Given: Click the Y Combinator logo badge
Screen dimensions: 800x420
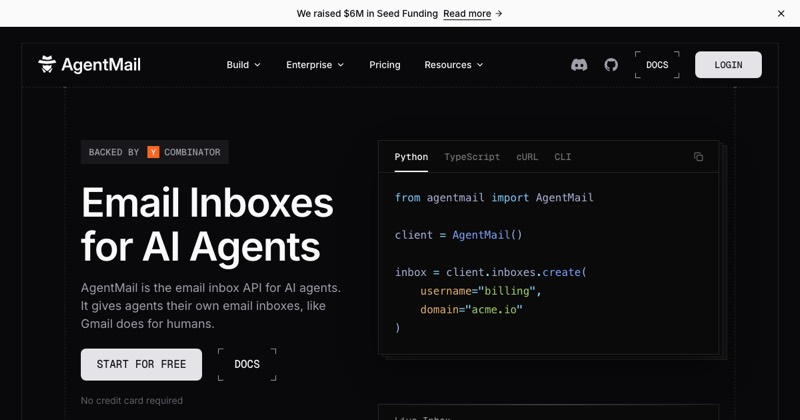Looking at the screenshot, I should [x=153, y=152].
